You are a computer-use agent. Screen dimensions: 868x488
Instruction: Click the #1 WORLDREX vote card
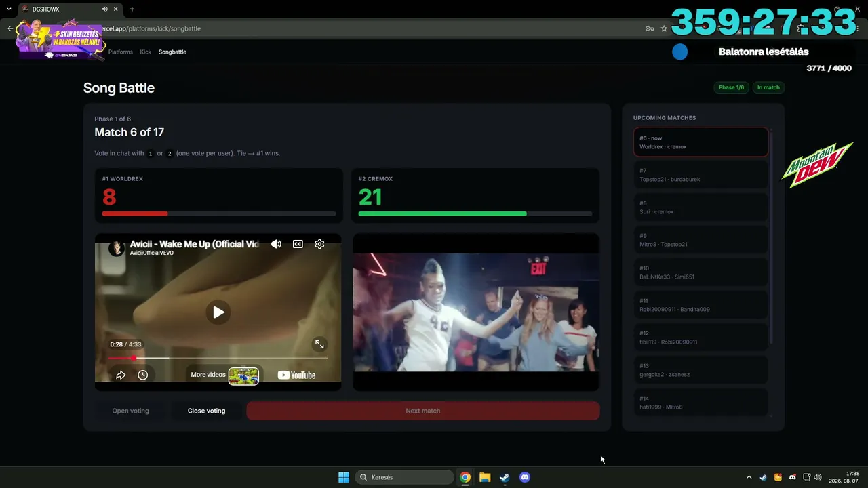218,195
